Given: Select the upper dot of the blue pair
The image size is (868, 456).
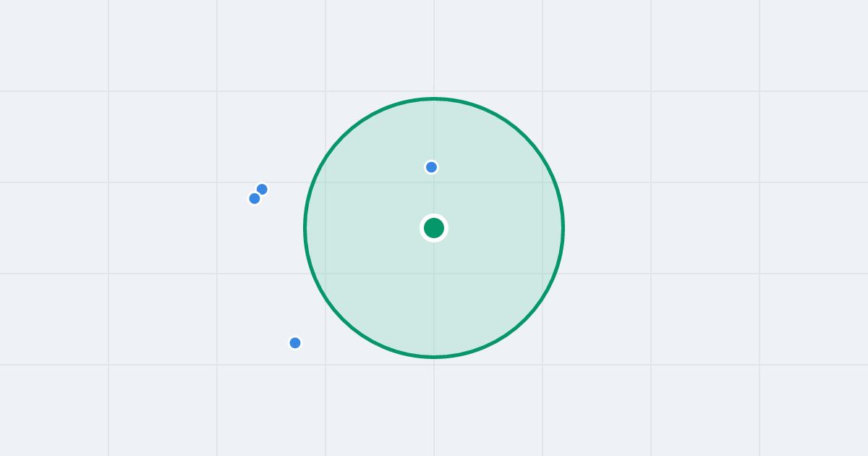Looking at the screenshot, I should click(x=262, y=189).
